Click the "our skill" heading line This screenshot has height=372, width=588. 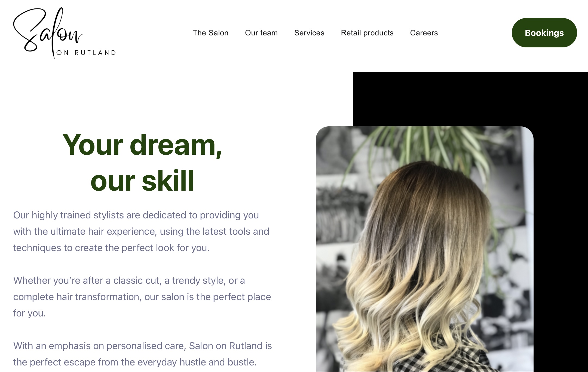[142, 181]
